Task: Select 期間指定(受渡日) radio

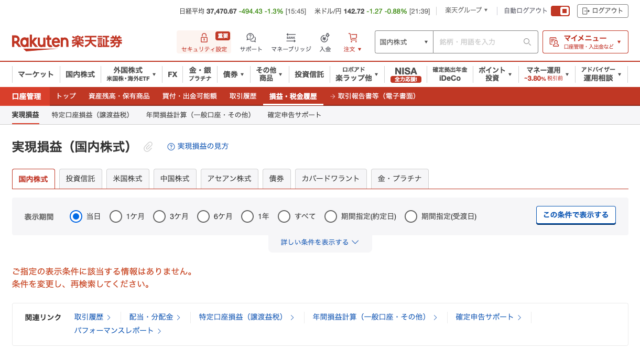Action: click(x=411, y=216)
